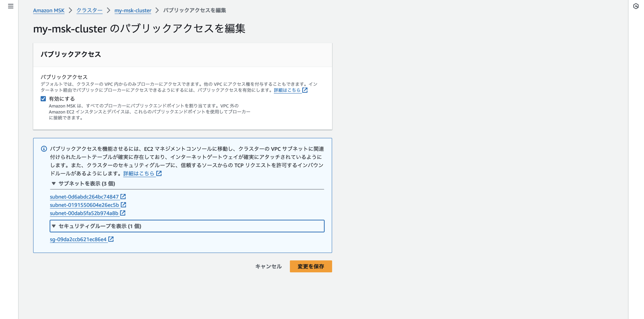Open my-msk-cluster from the breadcrumb
This screenshot has height=319, width=644.
[133, 11]
